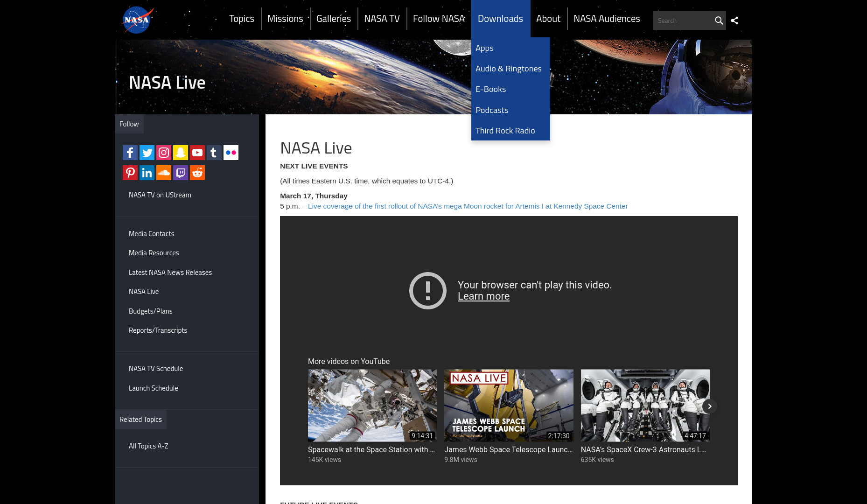Select Apps from Downloads menu

pos(510,48)
